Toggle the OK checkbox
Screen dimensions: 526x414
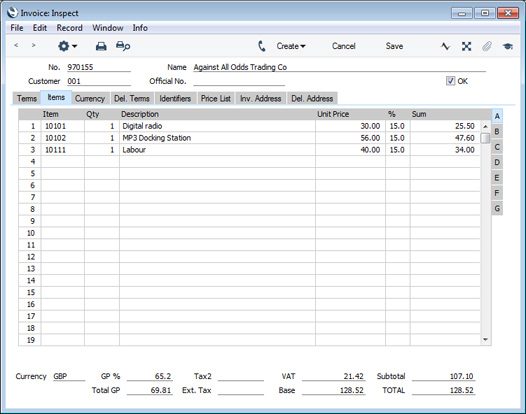450,81
